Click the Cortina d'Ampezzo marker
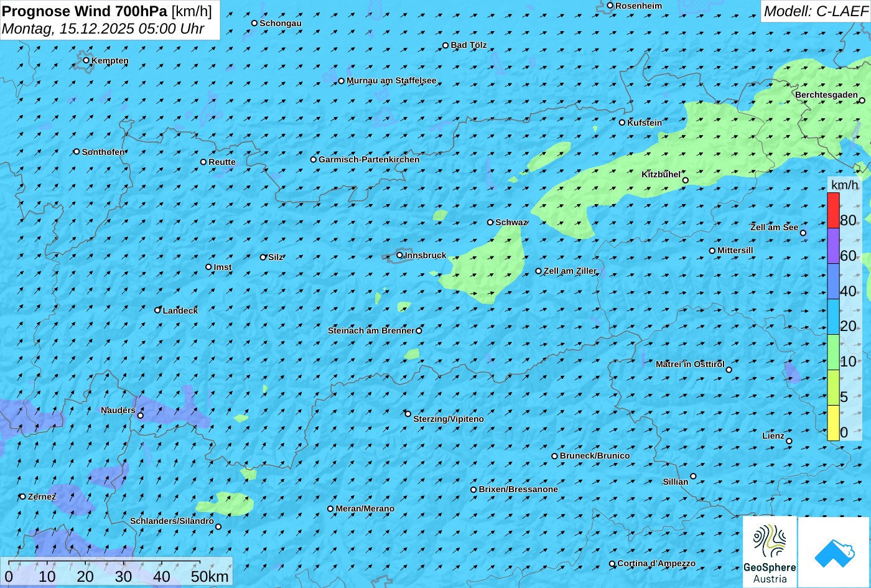 click(x=612, y=564)
